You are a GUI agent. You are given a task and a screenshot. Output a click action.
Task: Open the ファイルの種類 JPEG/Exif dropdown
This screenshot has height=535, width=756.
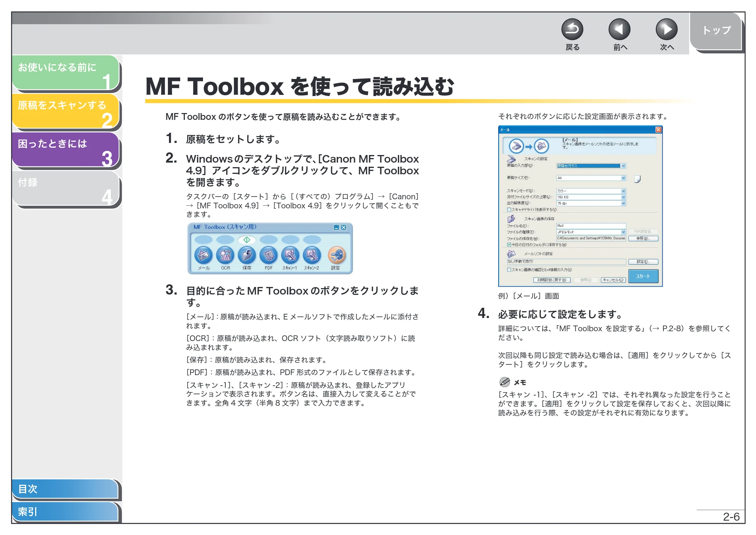[591, 232]
